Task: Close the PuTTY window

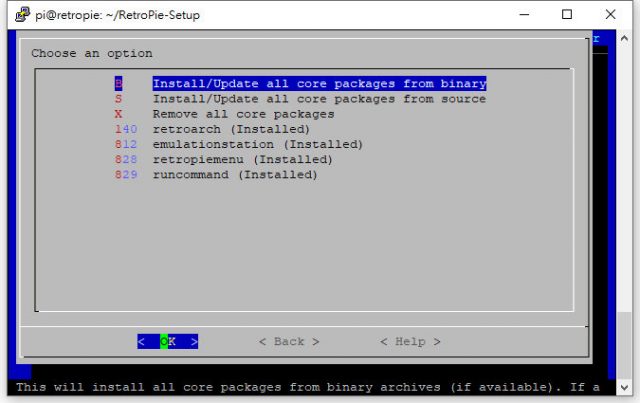Action: [x=610, y=15]
